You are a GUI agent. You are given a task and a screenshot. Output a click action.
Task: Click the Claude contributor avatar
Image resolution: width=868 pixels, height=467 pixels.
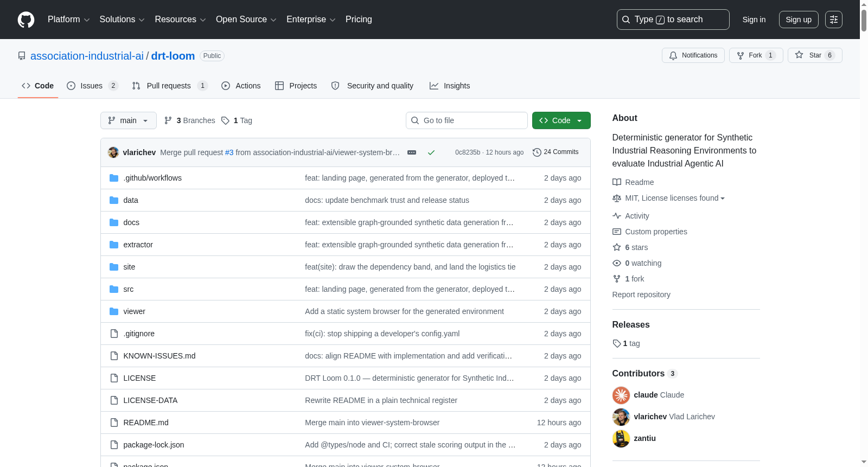tap(621, 395)
